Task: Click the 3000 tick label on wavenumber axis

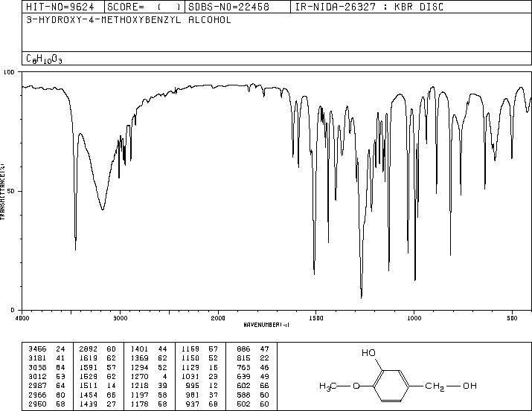Action: (x=120, y=318)
